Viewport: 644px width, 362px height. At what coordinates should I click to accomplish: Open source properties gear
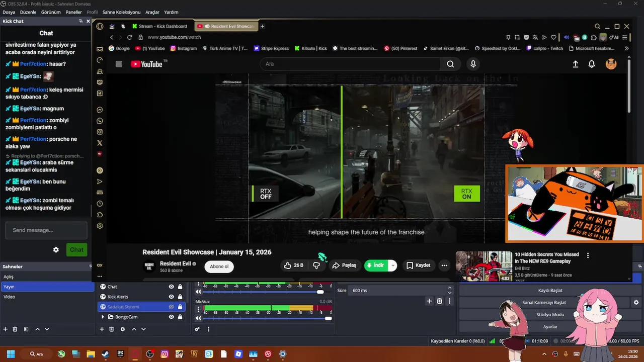pos(123,329)
